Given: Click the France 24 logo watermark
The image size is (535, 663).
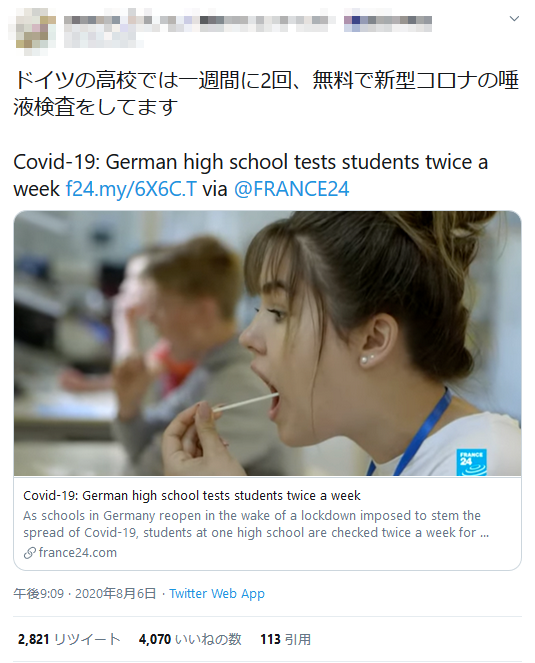Looking at the screenshot, I should [471, 462].
